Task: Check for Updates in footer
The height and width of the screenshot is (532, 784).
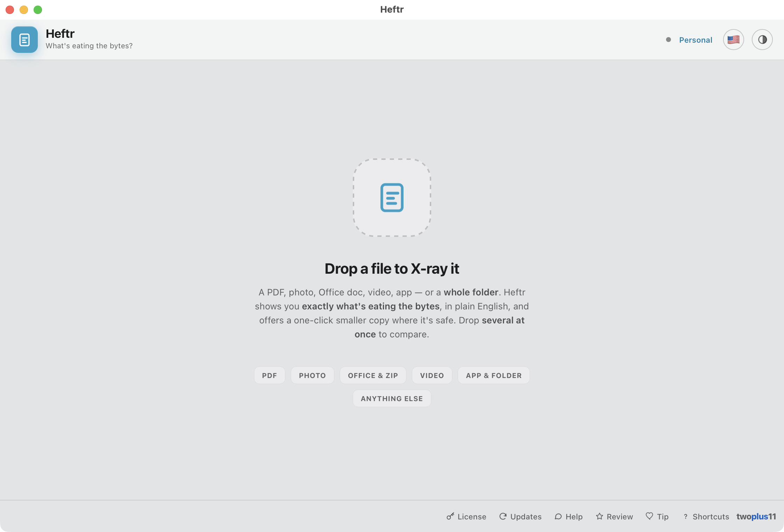Action: 526,517
